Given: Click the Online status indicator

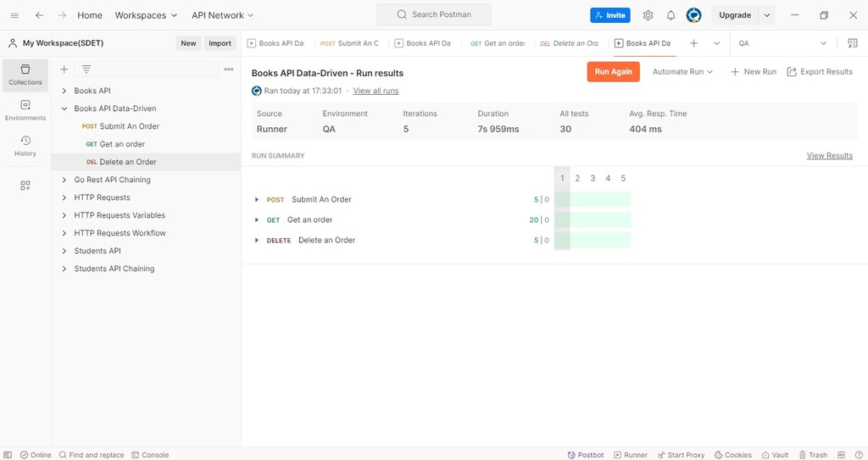Looking at the screenshot, I should (x=36, y=455).
